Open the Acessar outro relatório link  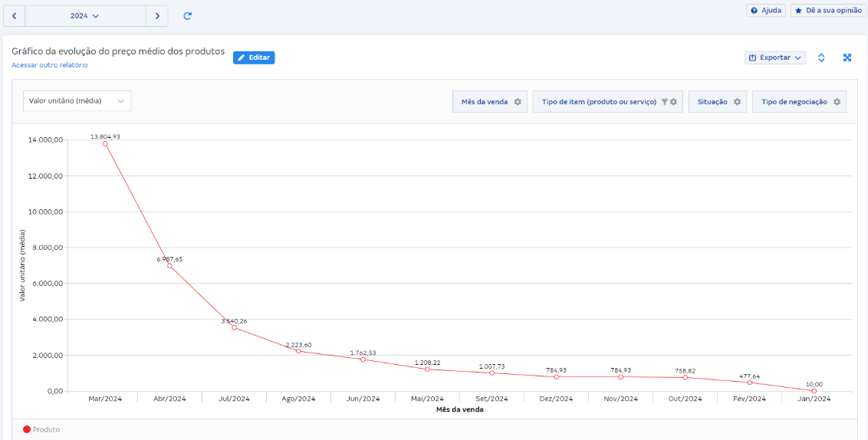point(50,65)
